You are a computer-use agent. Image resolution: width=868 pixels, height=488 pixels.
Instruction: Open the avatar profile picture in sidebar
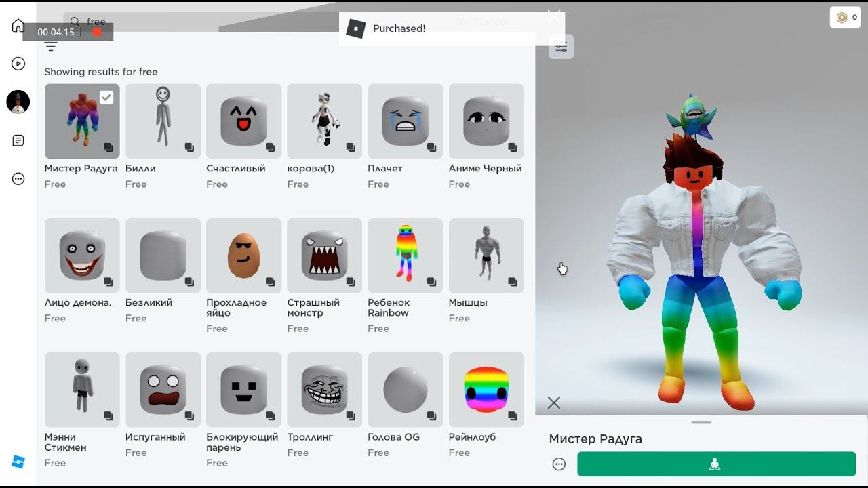tap(18, 102)
